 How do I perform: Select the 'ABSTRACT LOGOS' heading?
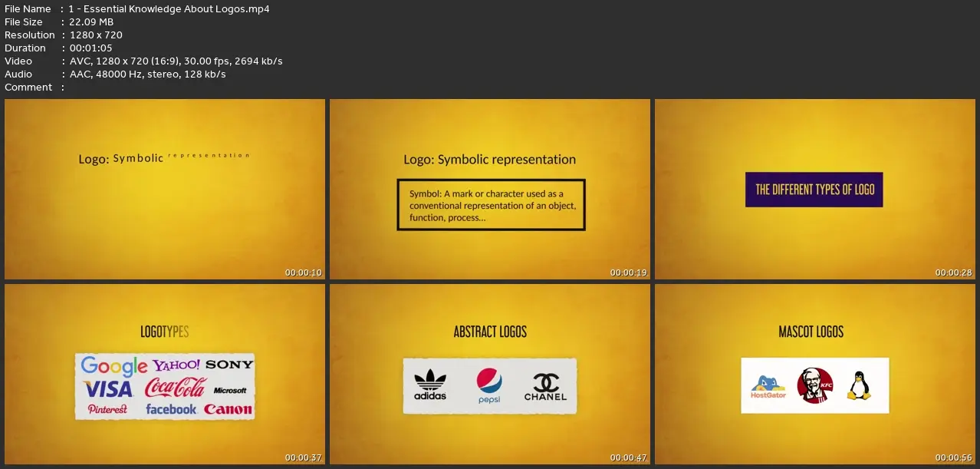(490, 332)
